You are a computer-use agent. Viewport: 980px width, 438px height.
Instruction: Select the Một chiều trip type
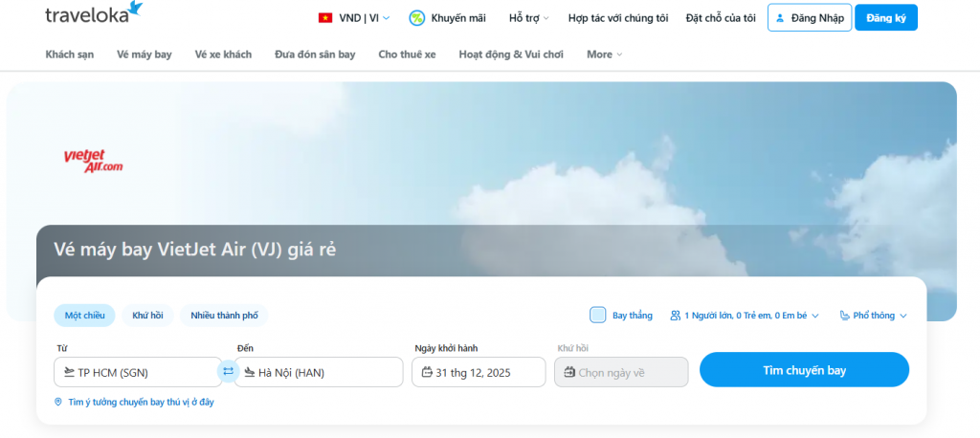84,316
